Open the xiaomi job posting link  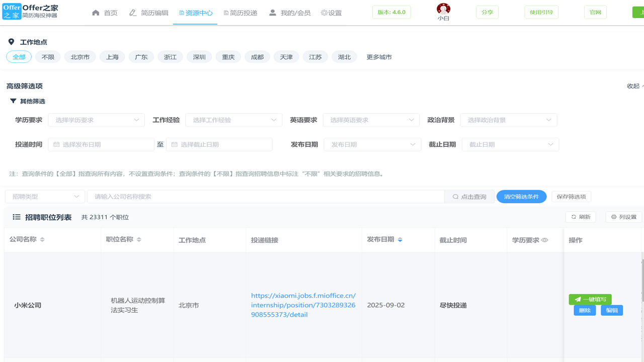pos(303,305)
